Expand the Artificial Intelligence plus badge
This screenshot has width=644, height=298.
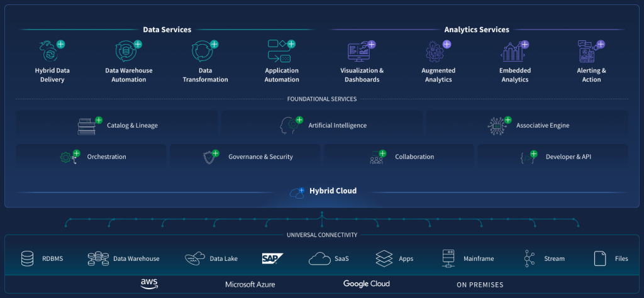(x=299, y=119)
